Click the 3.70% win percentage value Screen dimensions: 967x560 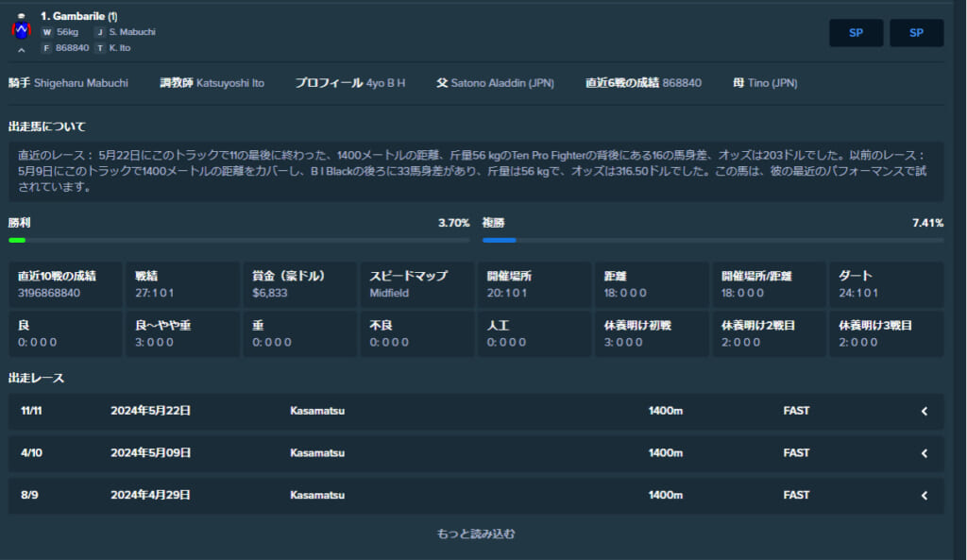pyautogui.click(x=454, y=223)
